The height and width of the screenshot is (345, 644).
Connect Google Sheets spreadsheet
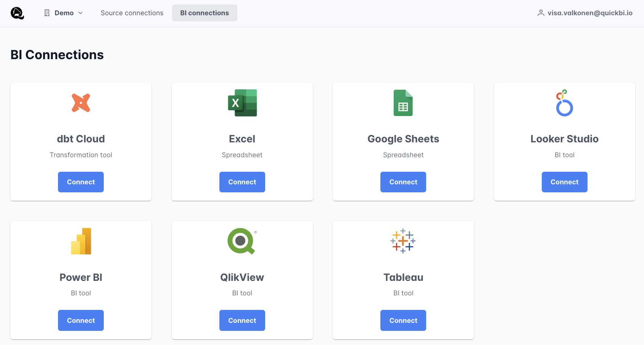tap(403, 182)
